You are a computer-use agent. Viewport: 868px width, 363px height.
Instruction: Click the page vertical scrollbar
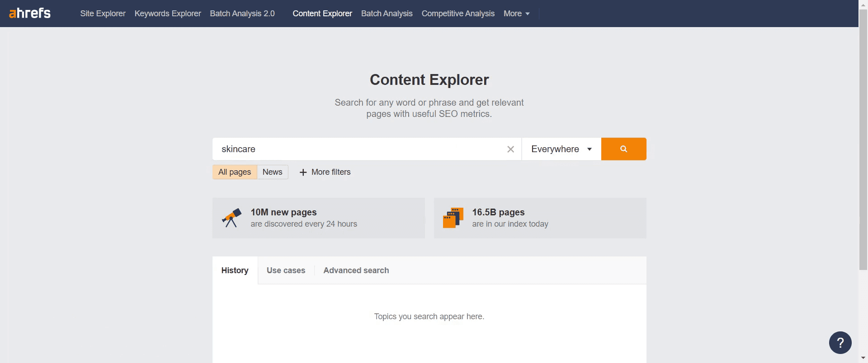(863, 140)
